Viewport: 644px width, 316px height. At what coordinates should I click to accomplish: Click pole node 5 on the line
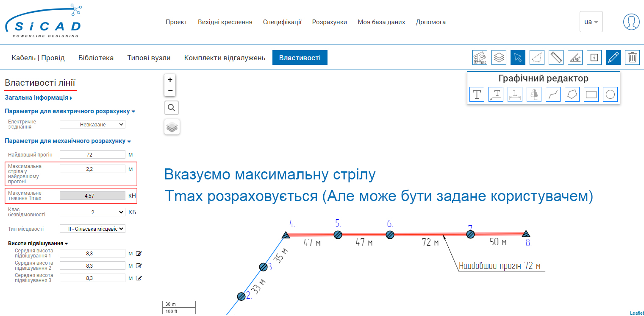(x=338, y=235)
